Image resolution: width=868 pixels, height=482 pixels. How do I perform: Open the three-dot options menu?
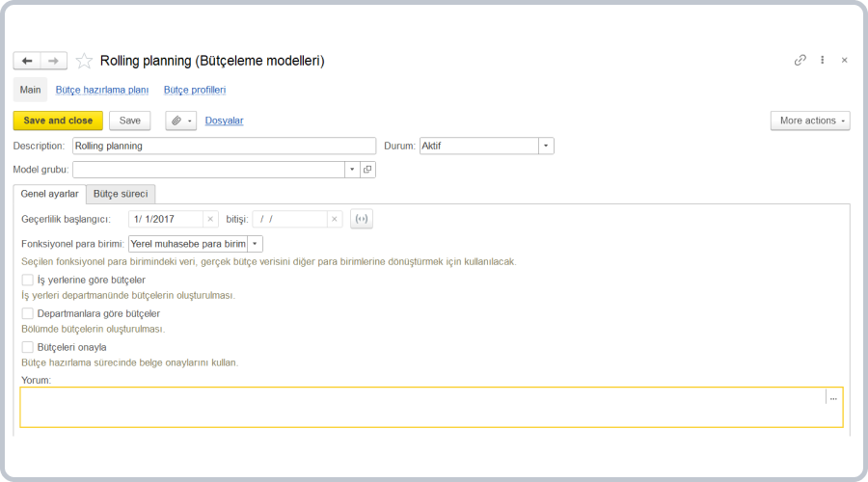click(822, 60)
